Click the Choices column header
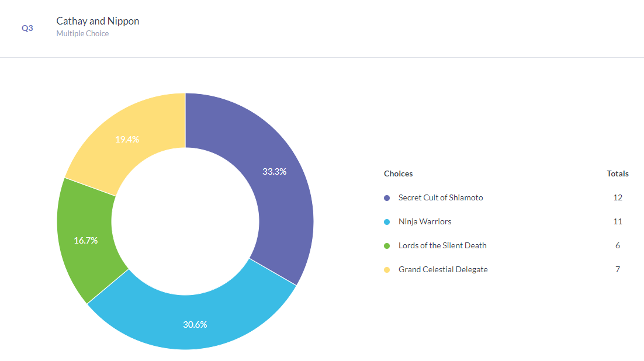 pyautogui.click(x=398, y=173)
